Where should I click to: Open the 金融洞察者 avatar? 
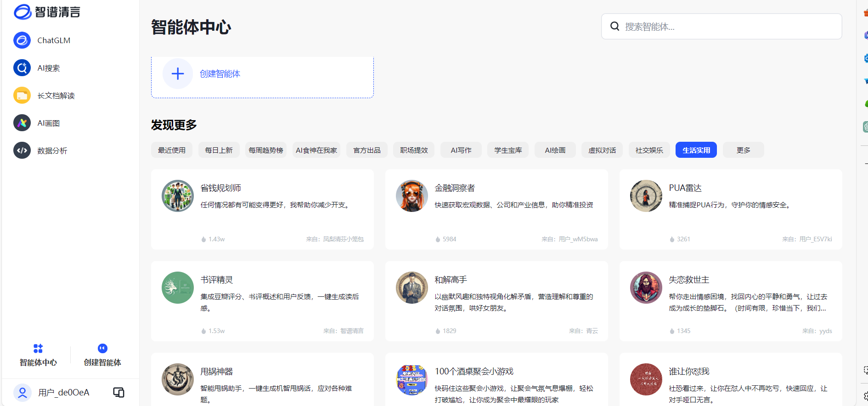412,196
